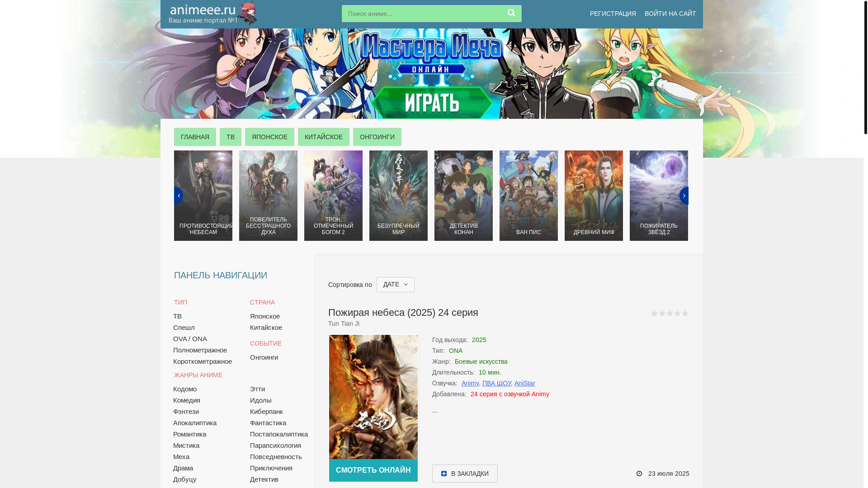The height and width of the screenshot is (488, 868).
Task: Select Постапокалиптика genre
Action: 279,434
